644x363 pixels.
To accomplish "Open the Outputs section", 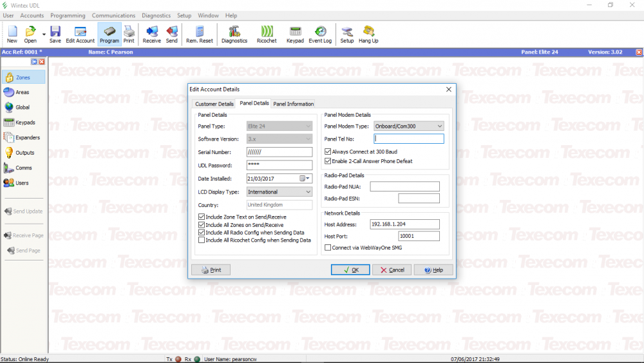I will pyautogui.click(x=23, y=153).
